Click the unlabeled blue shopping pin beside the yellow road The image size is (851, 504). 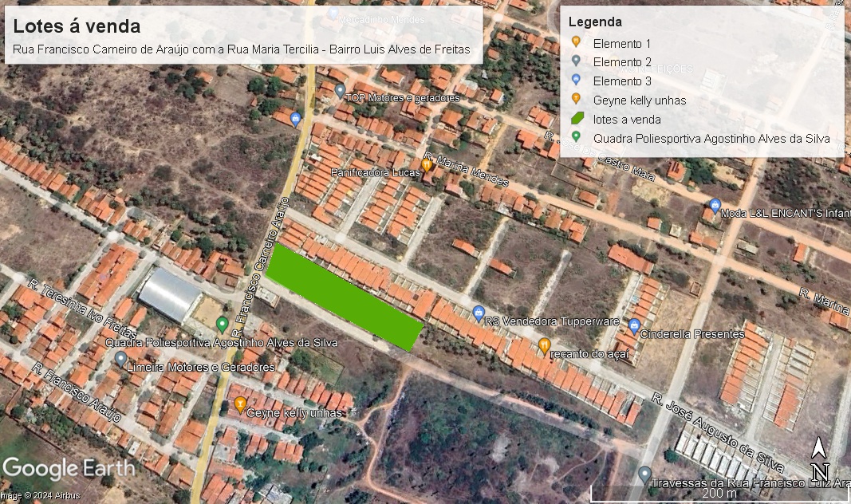pyautogui.click(x=295, y=119)
